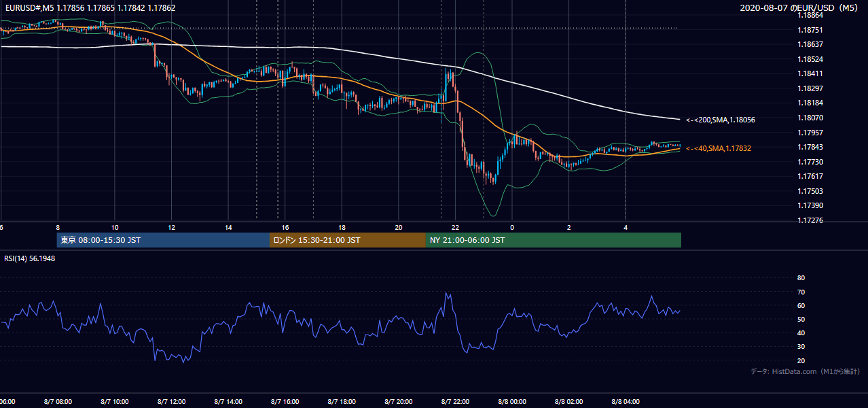Screen dimensions: 868x408
Task: Click price axis label 1.18751
Action: [812, 30]
